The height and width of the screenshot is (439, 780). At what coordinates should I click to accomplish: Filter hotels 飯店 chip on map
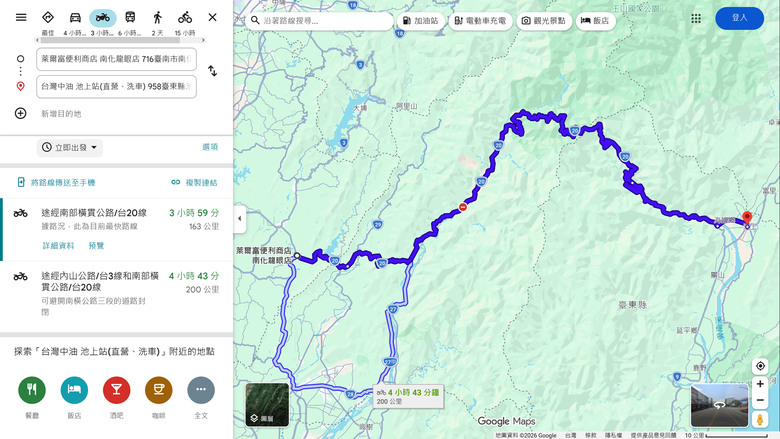(x=595, y=21)
